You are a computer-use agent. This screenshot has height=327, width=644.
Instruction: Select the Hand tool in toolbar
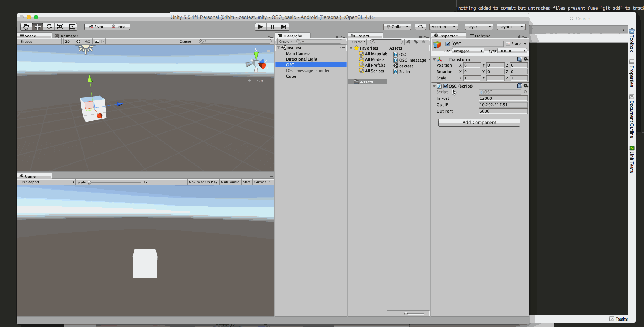26,27
